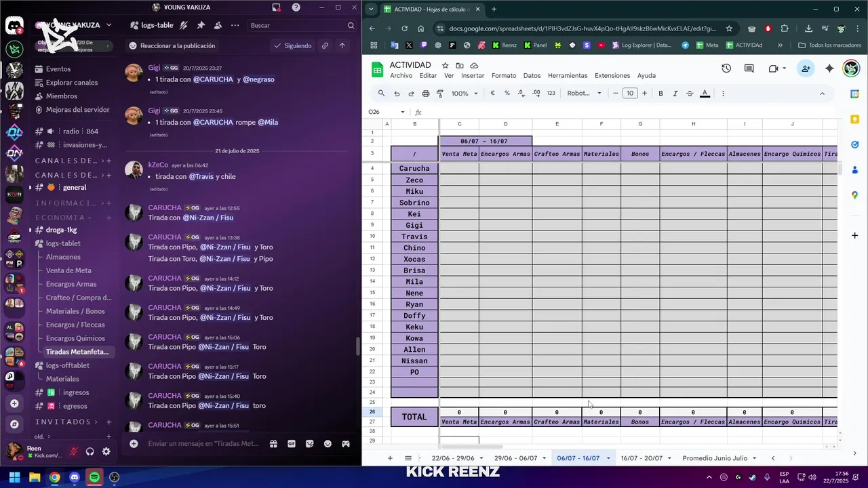Format cells as percent
The image size is (868, 488).
tap(507, 94)
